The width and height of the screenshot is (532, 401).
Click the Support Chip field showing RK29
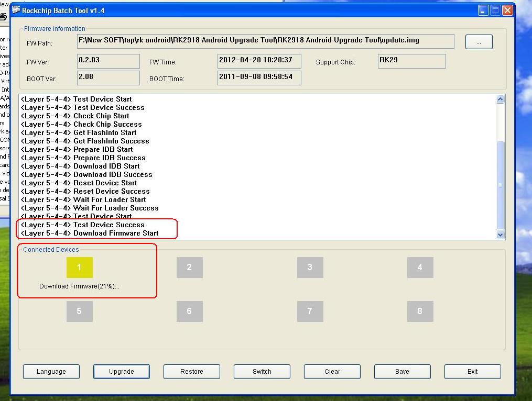pos(411,61)
